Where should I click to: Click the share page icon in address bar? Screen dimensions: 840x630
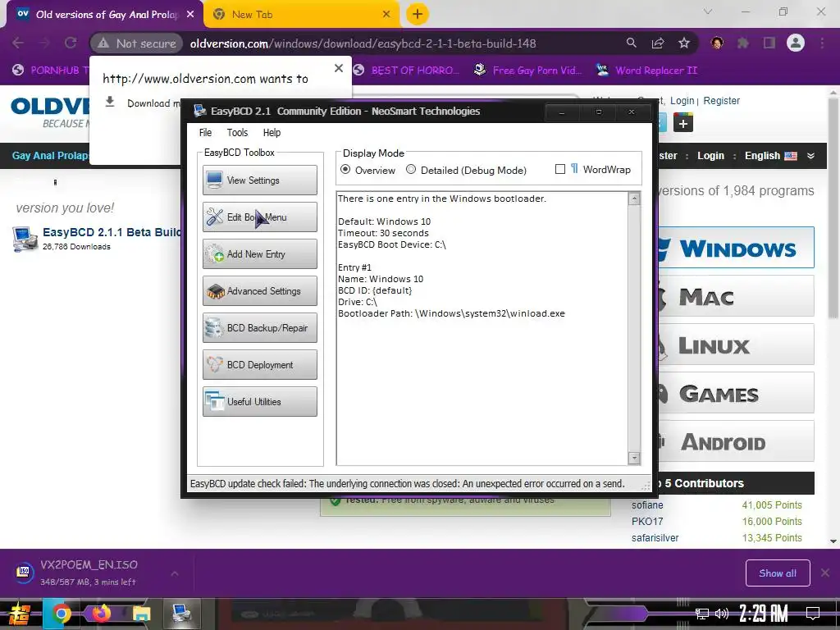(x=658, y=43)
